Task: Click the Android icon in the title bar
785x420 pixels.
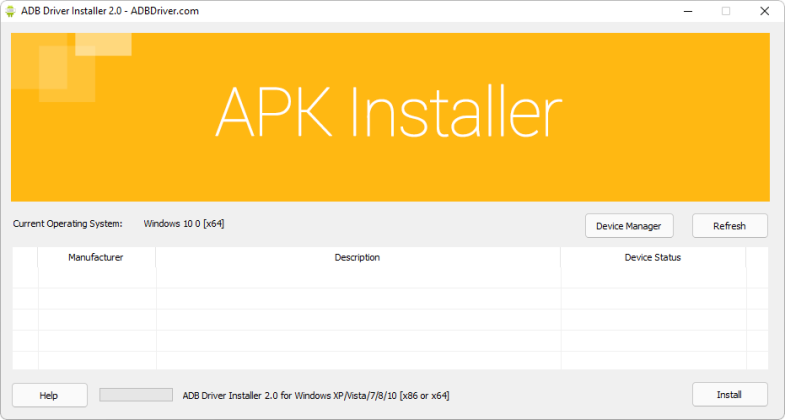Action: point(10,11)
